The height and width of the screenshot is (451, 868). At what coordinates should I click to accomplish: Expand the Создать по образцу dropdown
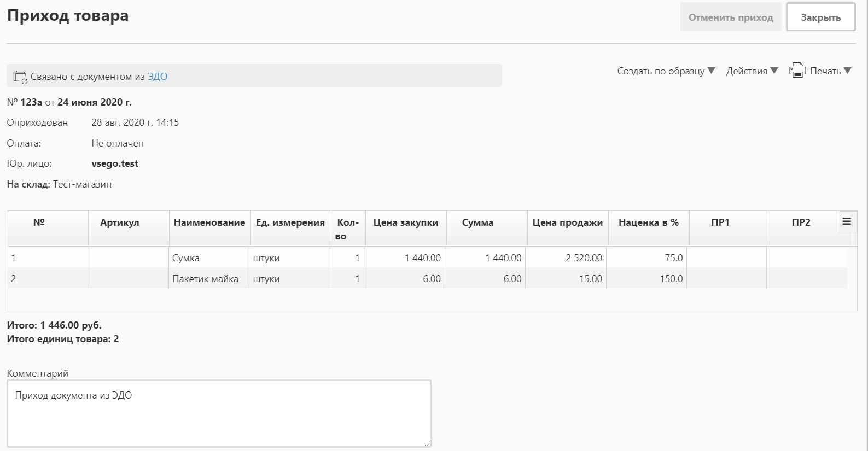pyautogui.click(x=666, y=71)
